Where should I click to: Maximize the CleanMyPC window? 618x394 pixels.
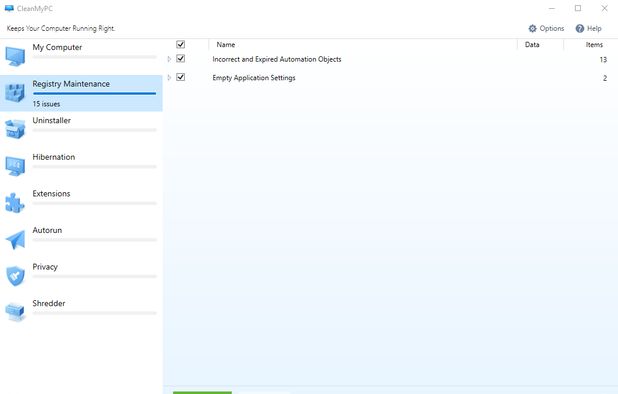[578, 8]
